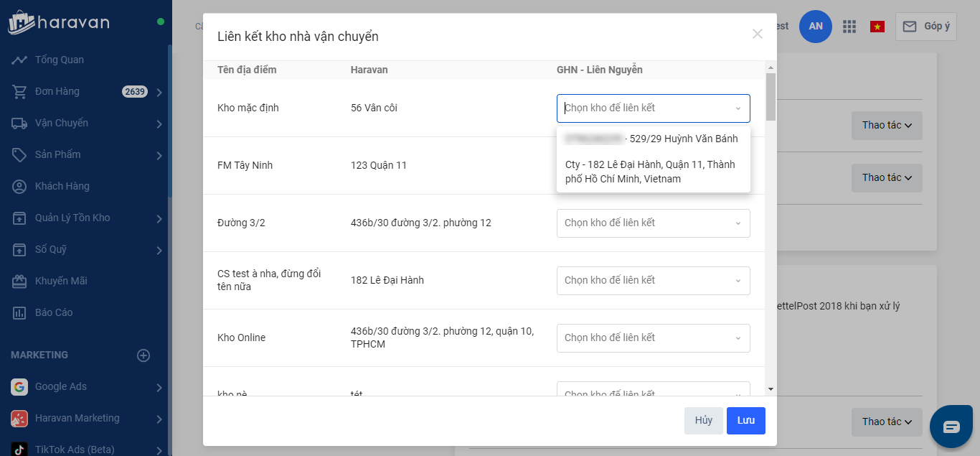Click the Vietnam flag language icon
This screenshot has height=456, width=980.
tap(877, 27)
